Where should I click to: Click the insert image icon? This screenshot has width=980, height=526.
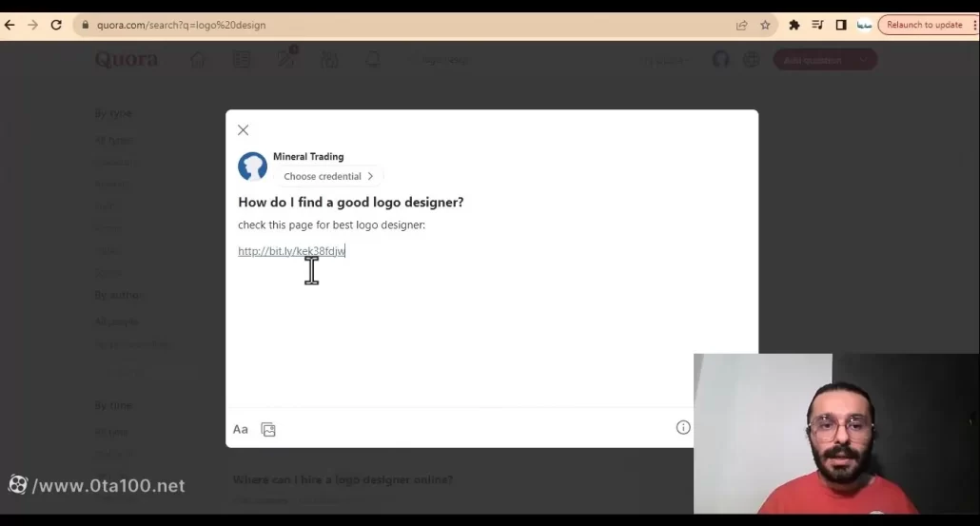click(x=268, y=430)
